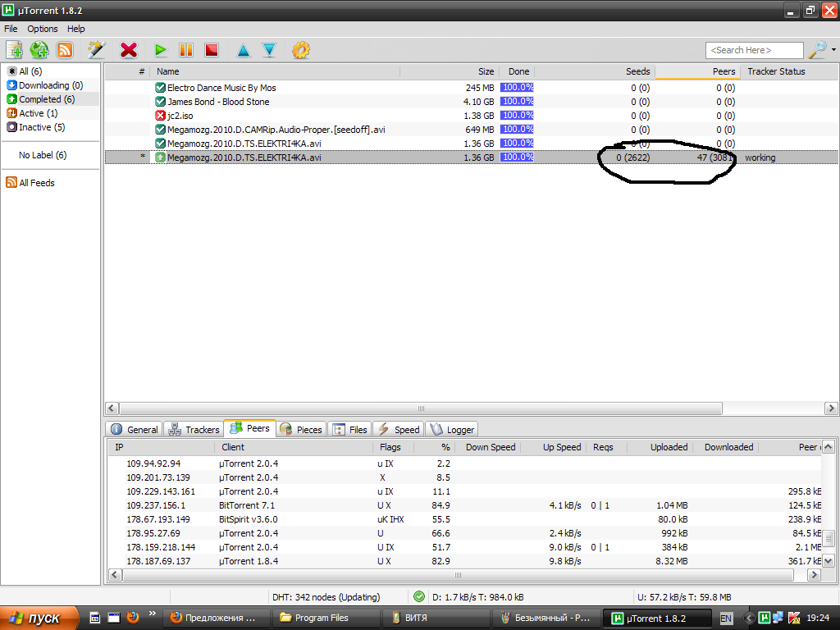
Task: Click the Remove torrent red X icon
Action: 129,50
